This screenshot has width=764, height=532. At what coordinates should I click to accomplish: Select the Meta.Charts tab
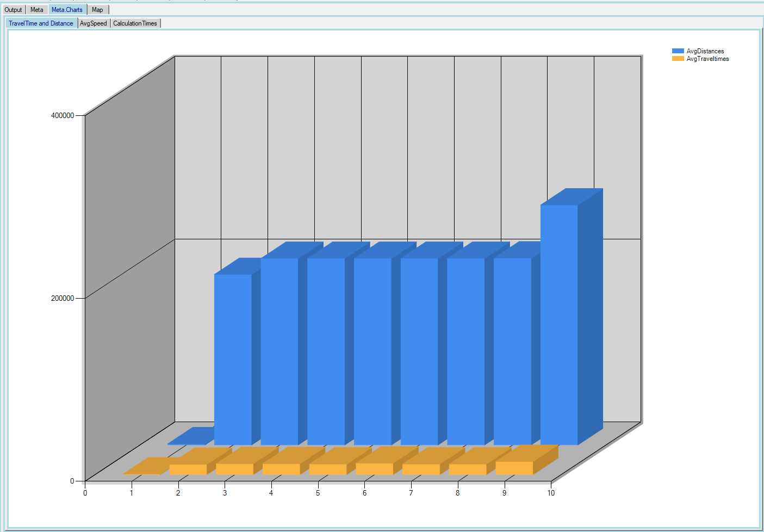(67, 10)
